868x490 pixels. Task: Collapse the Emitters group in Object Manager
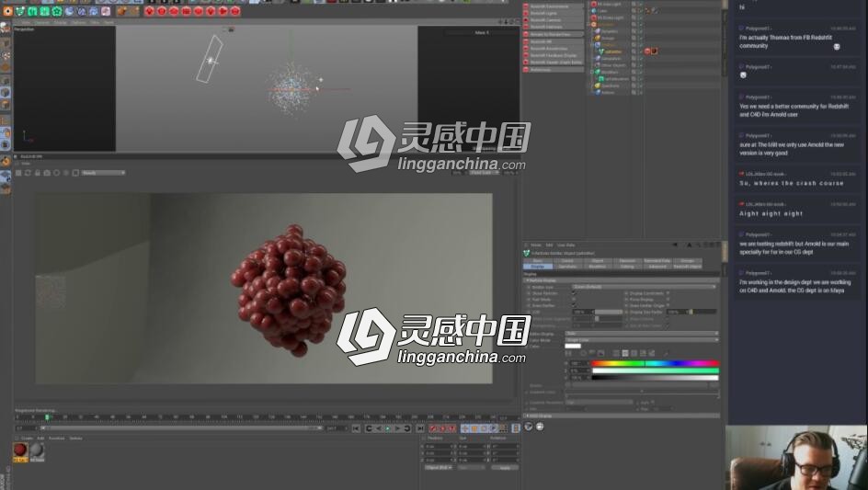[591, 45]
